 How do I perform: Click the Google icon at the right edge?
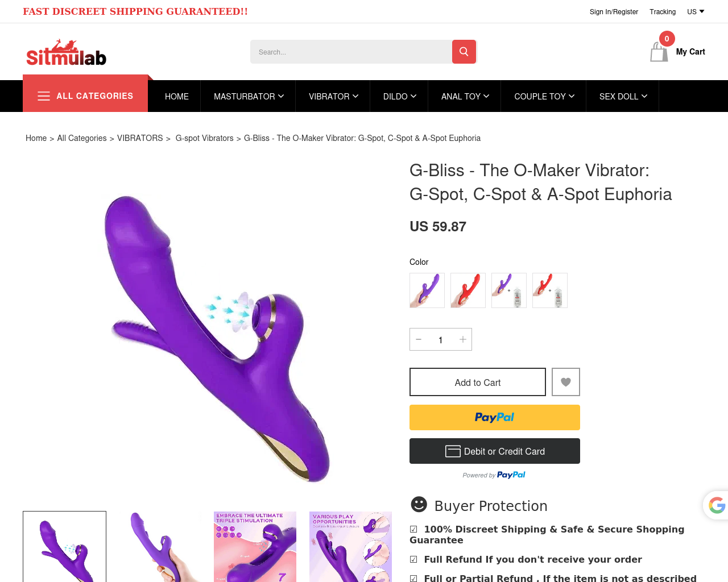coord(717,505)
